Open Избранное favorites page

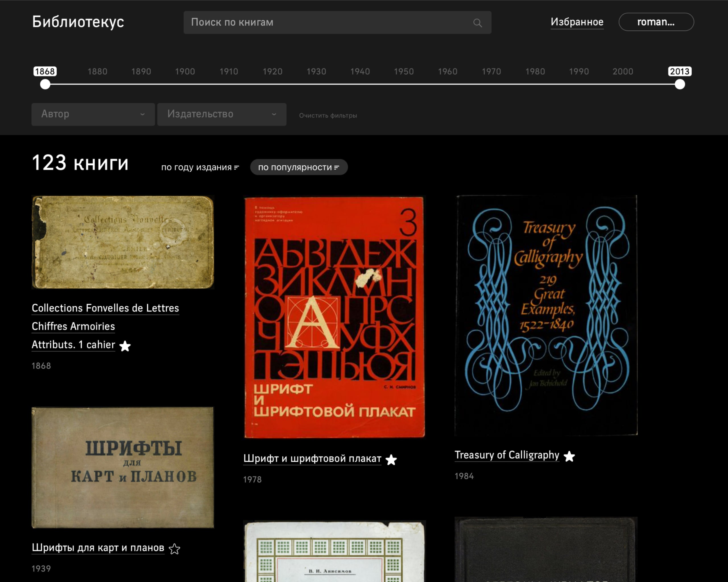(x=577, y=22)
